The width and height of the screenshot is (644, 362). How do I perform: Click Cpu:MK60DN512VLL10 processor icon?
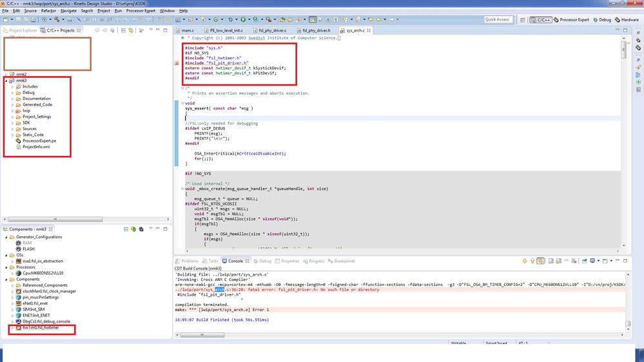point(19,273)
